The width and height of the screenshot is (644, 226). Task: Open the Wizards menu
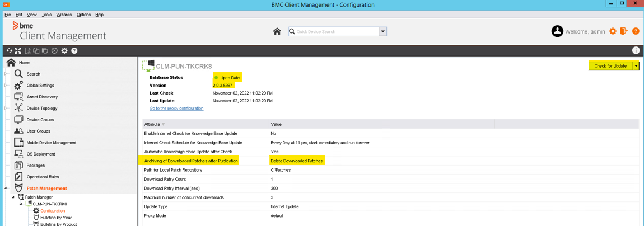click(x=64, y=15)
